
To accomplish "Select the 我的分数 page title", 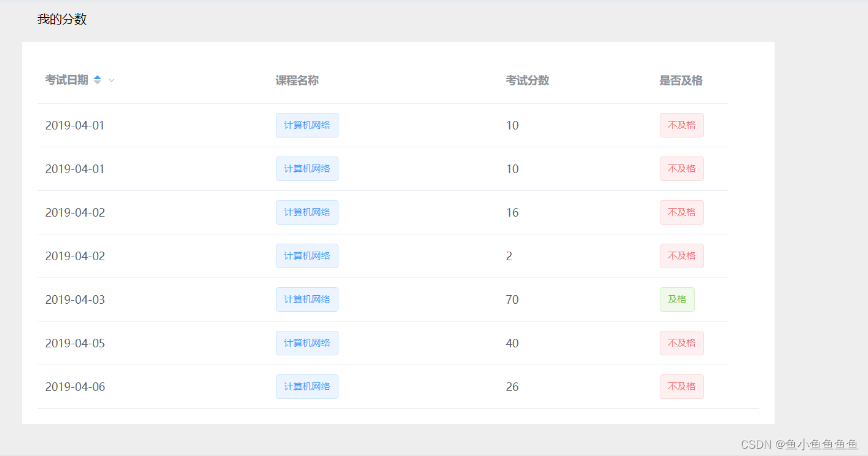I will (x=62, y=20).
